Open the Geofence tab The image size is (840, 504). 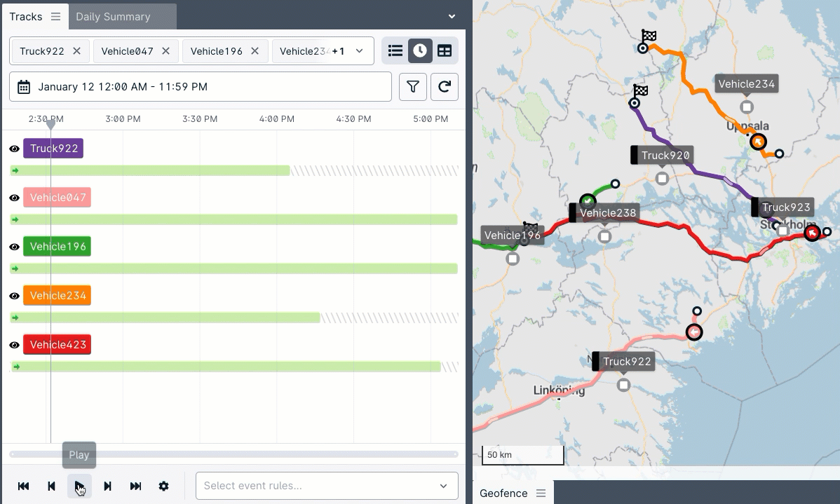click(x=503, y=493)
